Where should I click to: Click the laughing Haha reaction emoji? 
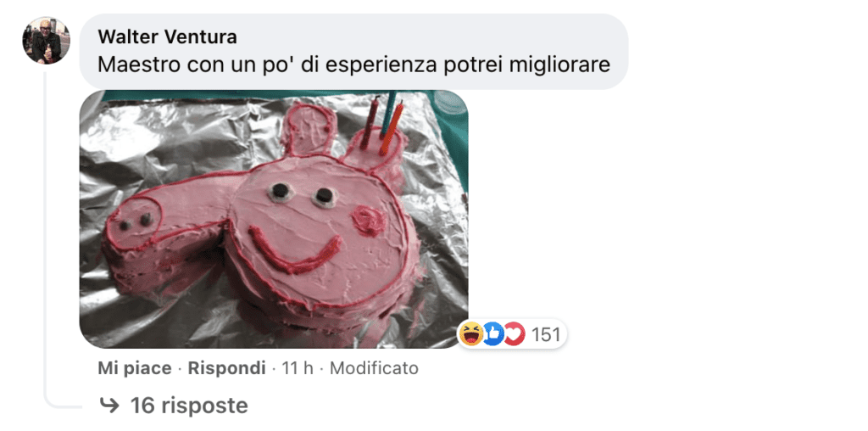point(471,334)
